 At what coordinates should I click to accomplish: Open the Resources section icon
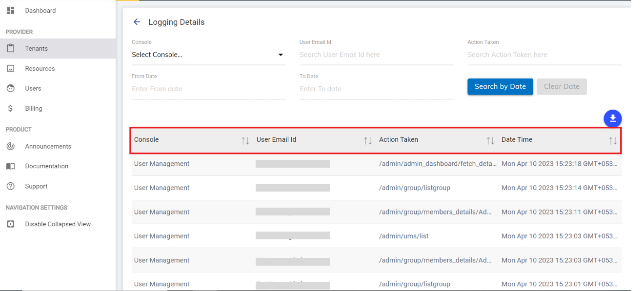[x=10, y=68]
